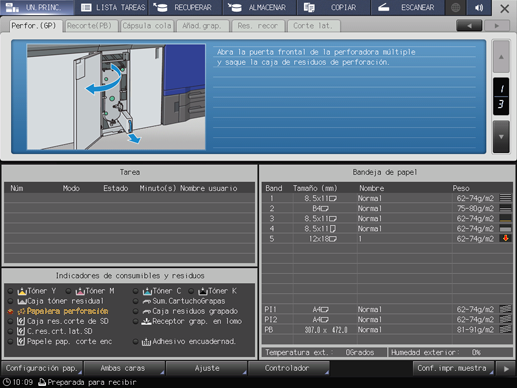517x388 pixels.
Task: Open Configuración pap. settings
Action: click(42, 368)
